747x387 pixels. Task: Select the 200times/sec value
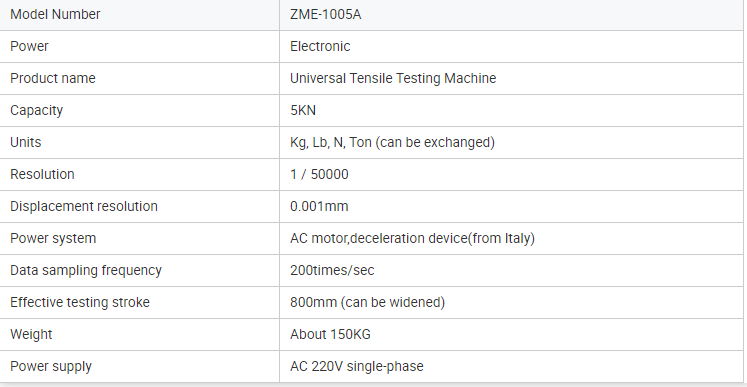coord(332,271)
